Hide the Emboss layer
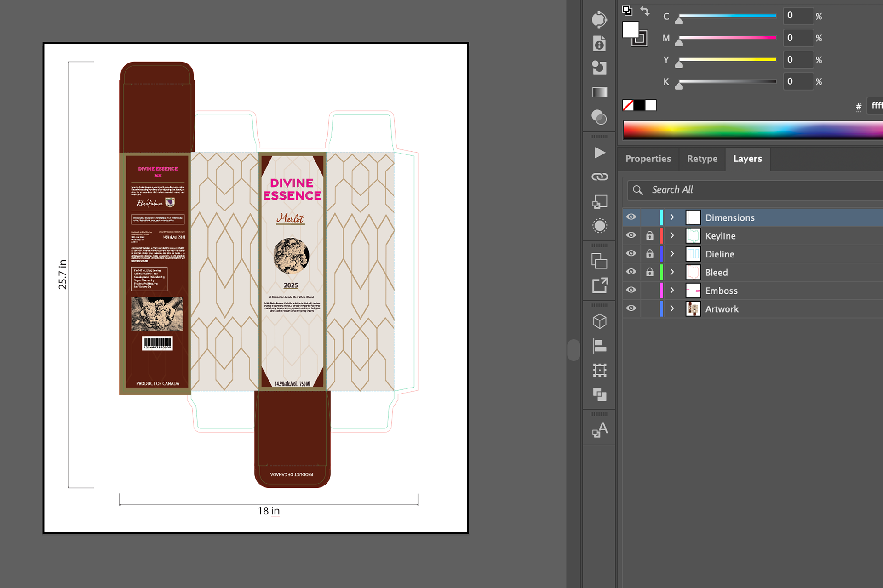 click(631, 290)
